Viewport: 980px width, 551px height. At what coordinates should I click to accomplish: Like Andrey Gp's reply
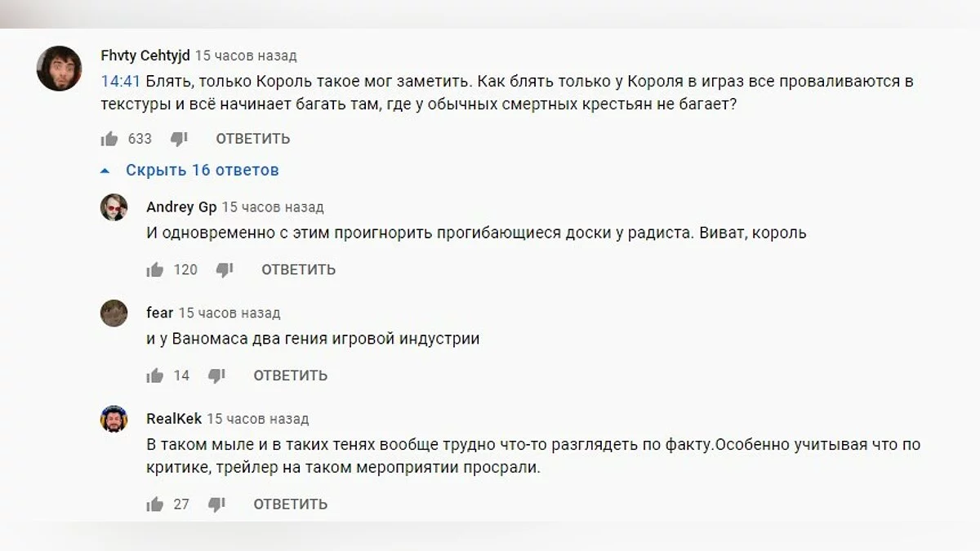click(x=155, y=269)
